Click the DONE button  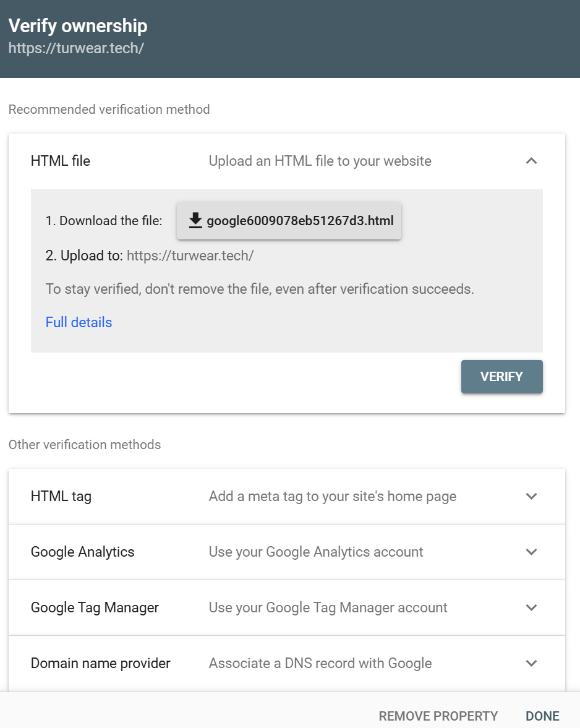pyautogui.click(x=542, y=716)
